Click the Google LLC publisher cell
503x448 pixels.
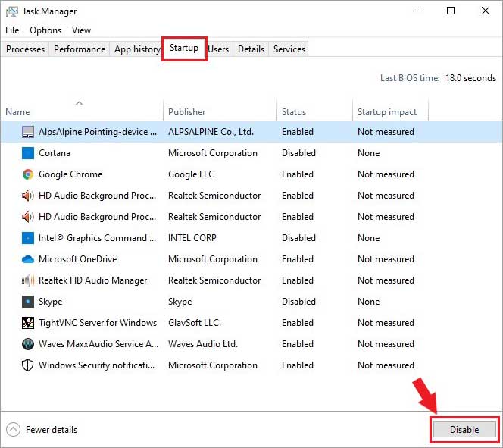[191, 174]
